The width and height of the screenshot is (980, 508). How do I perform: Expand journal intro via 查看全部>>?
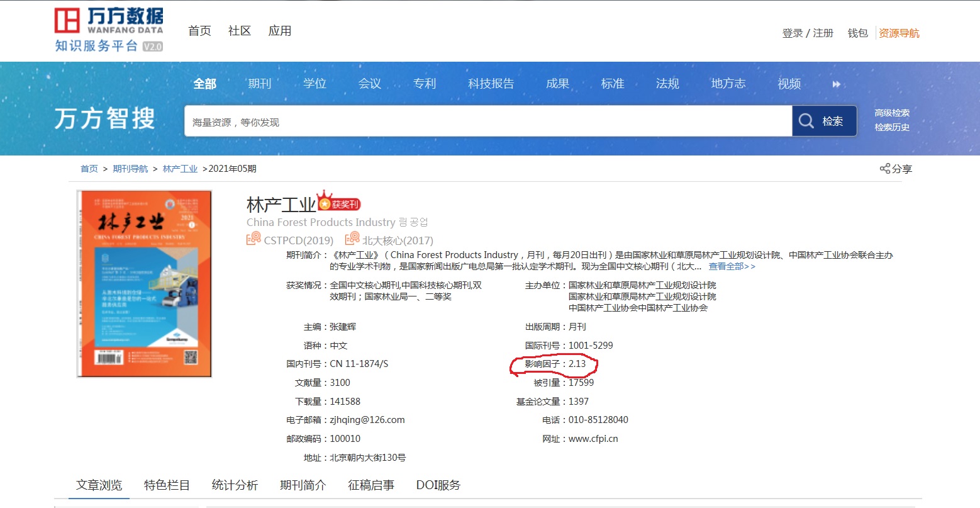click(x=732, y=266)
